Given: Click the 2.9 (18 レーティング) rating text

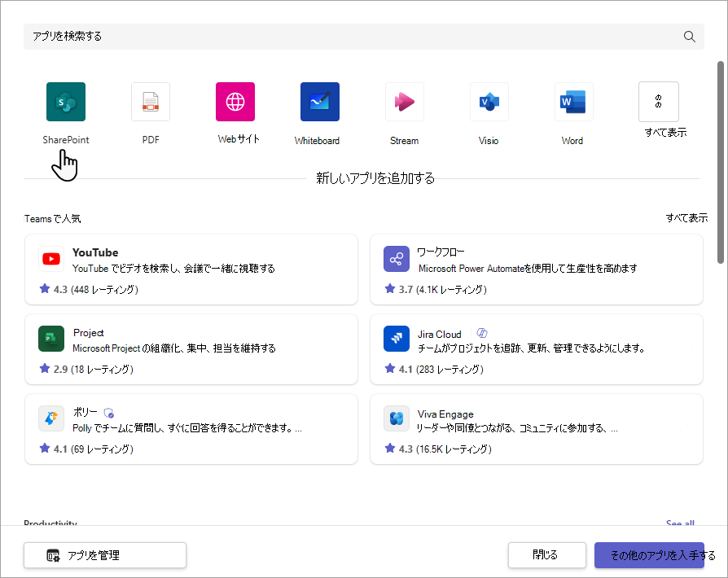Looking at the screenshot, I should coord(94,369).
